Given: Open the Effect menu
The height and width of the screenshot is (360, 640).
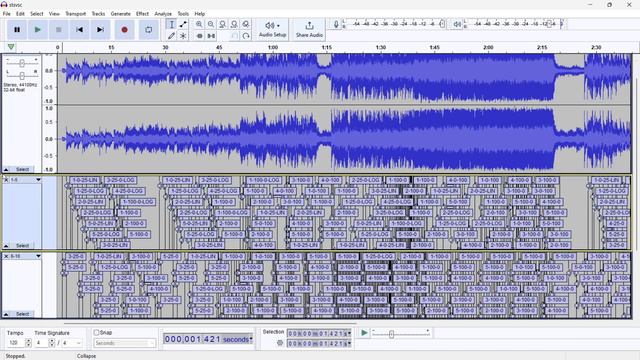Looking at the screenshot, I should (x=142, y=13).
